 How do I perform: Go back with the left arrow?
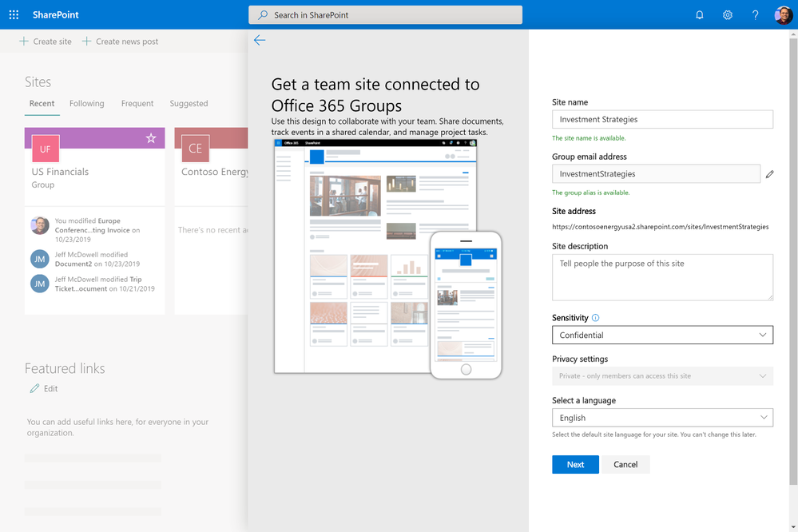pos(260,40)
